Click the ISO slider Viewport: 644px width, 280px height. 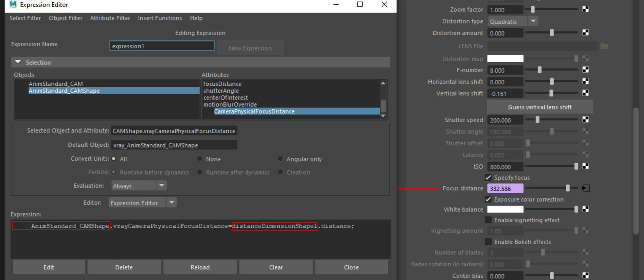click(551, 166)
